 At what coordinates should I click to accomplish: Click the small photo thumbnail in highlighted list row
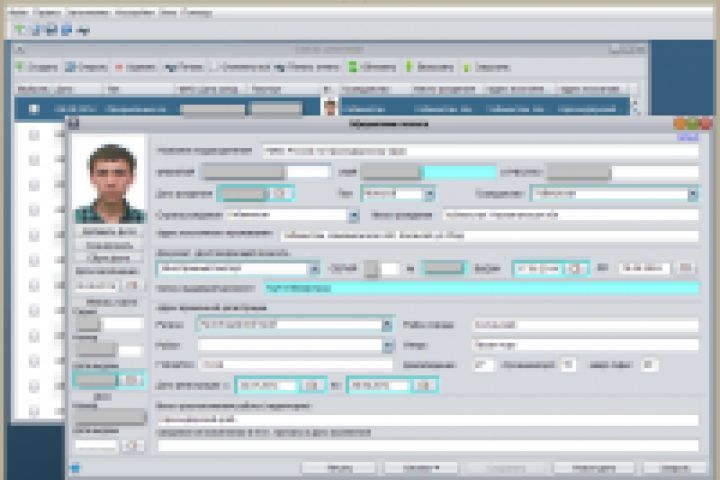pyautogui.click(x=330, y=107)
